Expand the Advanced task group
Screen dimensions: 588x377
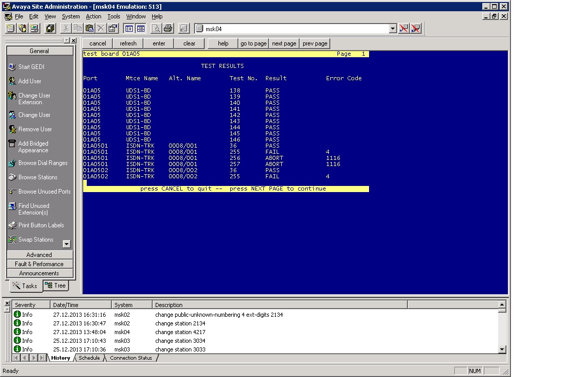point(40,254)
